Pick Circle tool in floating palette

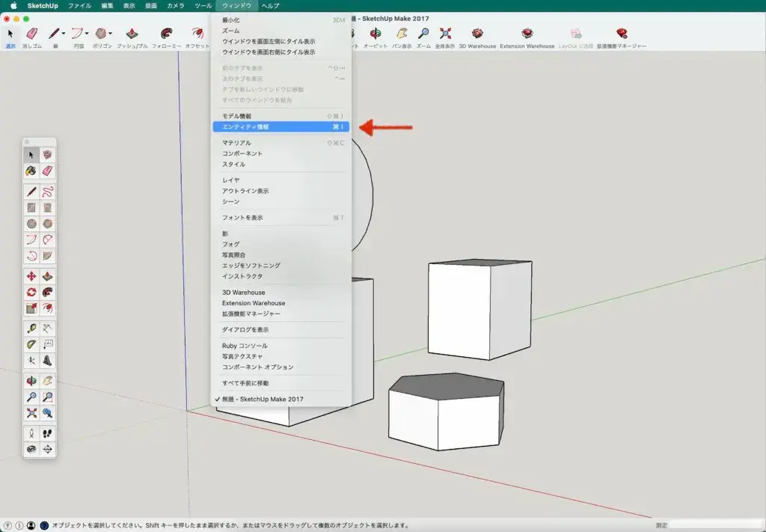pos(31,224)
